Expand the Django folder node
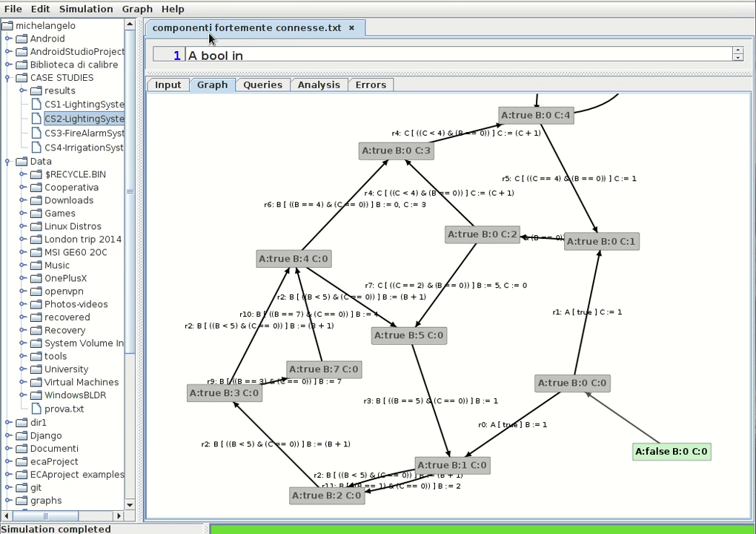The image size is (756, 534). click(x=8, y=435)
